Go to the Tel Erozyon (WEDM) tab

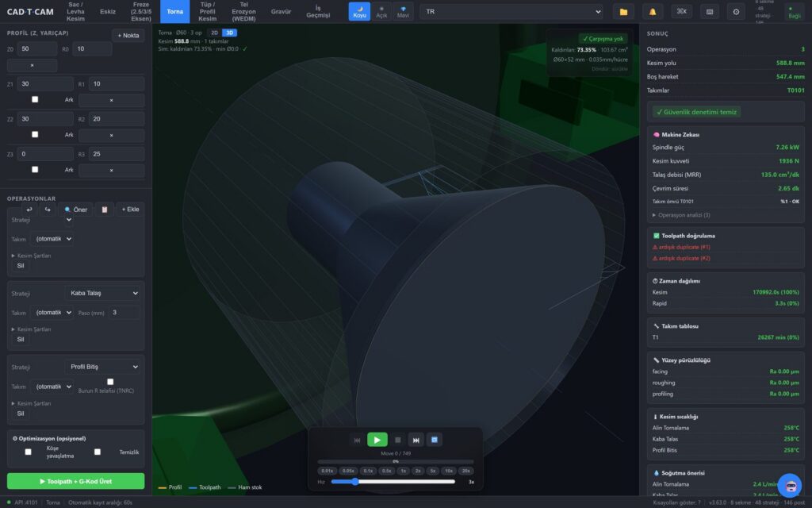coord(244,11)
